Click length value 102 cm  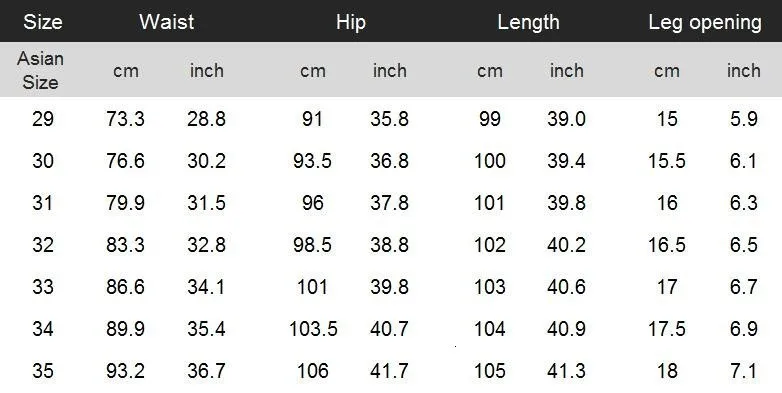(x=490, y=245)
